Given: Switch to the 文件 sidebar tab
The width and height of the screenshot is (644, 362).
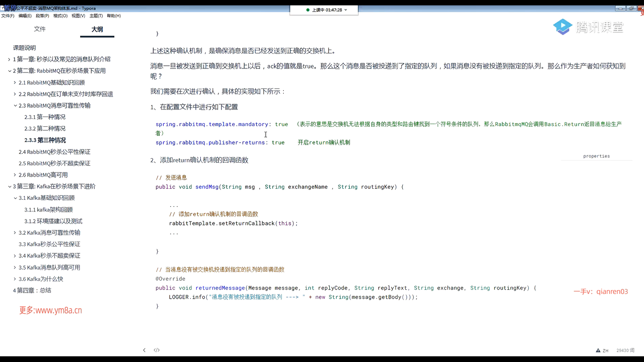Looking at the screenshot, I should [40, 29].
